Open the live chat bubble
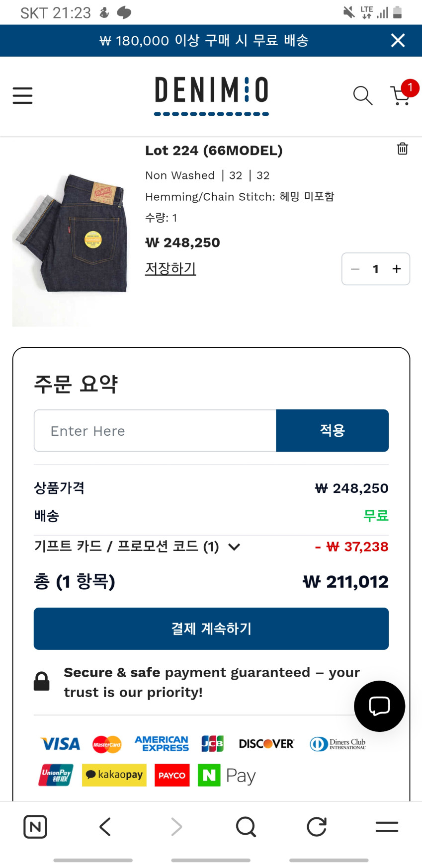This screenshot has width=422, height=868. [379, 706]
